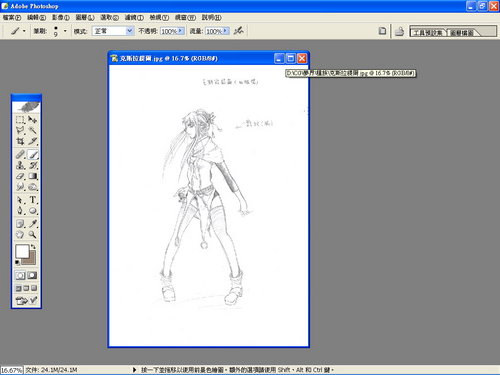Click the background color swatch
Viewport: 500px width, 375px height.
coord(31,261)
